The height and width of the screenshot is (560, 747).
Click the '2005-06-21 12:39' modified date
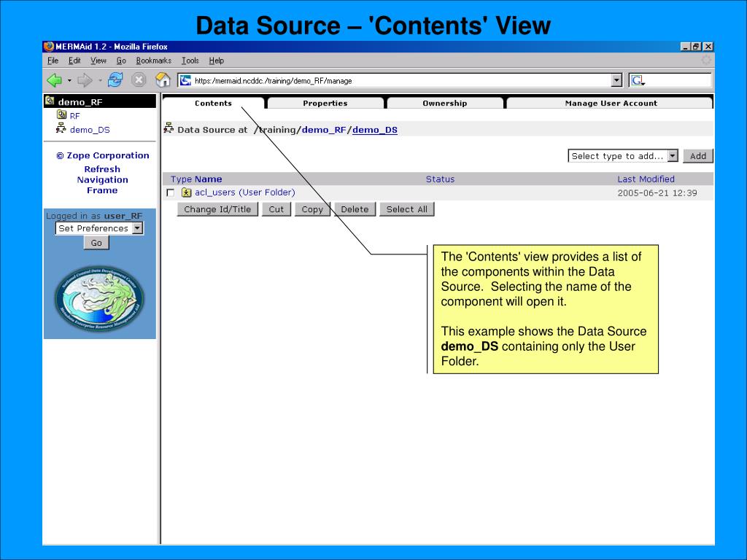pos(657,192)
